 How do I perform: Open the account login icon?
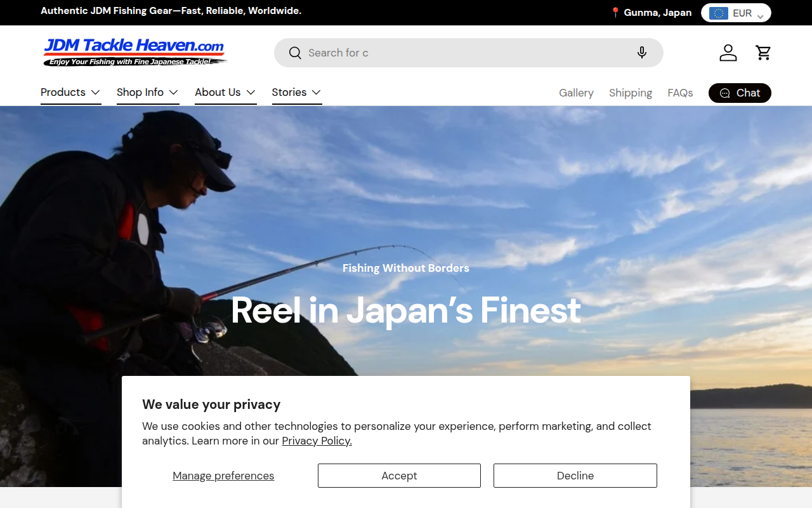(x=728, y=53)
